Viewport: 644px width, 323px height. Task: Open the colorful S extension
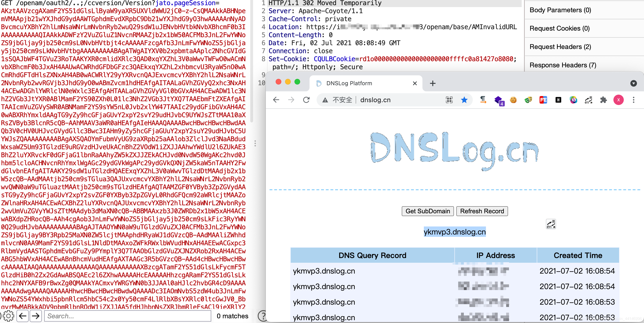tap(573, 100)
